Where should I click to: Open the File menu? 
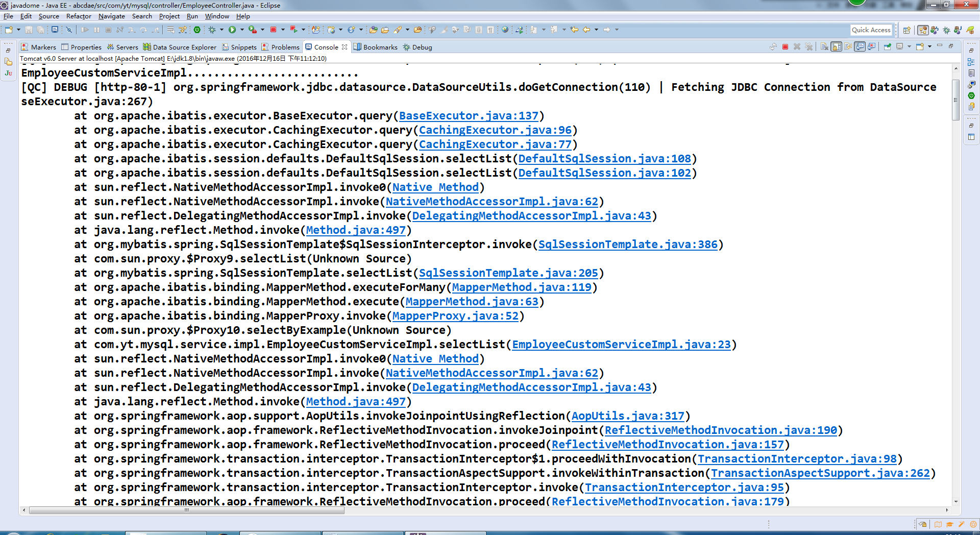click(x=8, y=16)
